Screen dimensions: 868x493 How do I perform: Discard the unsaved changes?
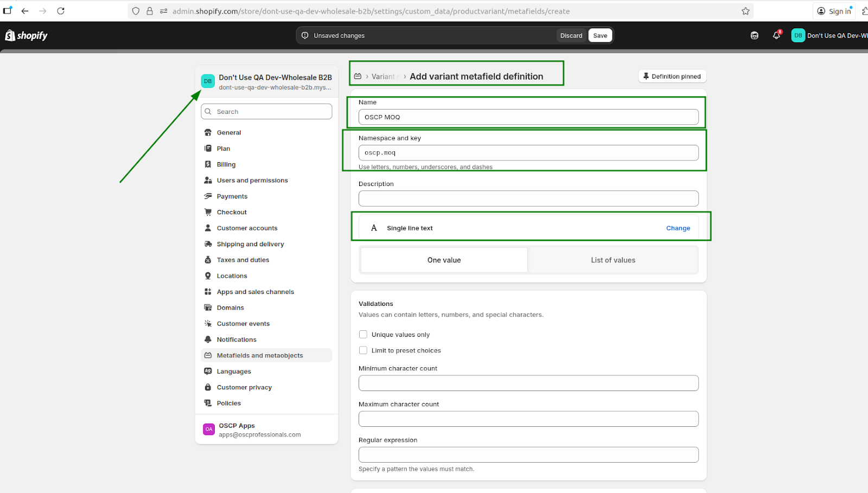571,36
